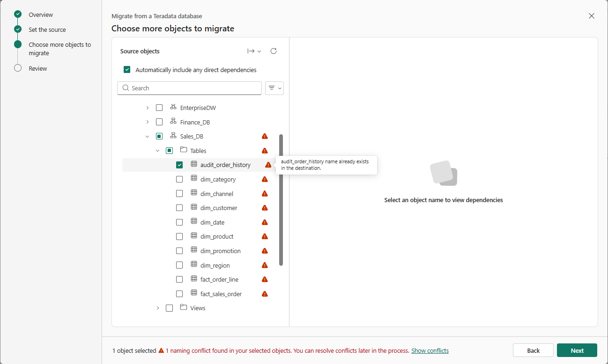608x364 pixels.
Task: Click the EnterpriseDW schema icon
Action: pos(173,107)
